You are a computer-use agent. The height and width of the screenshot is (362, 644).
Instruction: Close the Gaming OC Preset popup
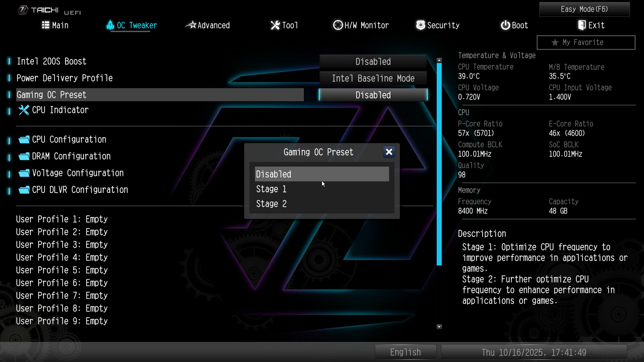coord(389,152)
